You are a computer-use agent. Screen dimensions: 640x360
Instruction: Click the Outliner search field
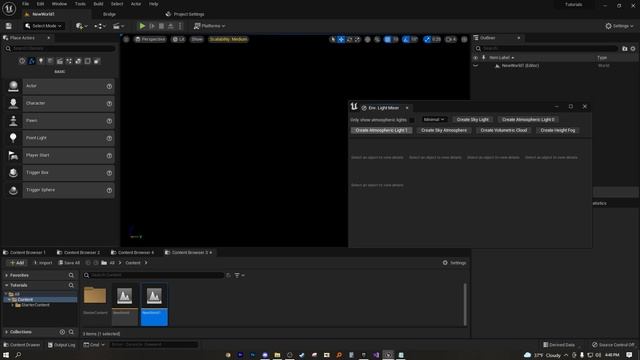(546, 49)
